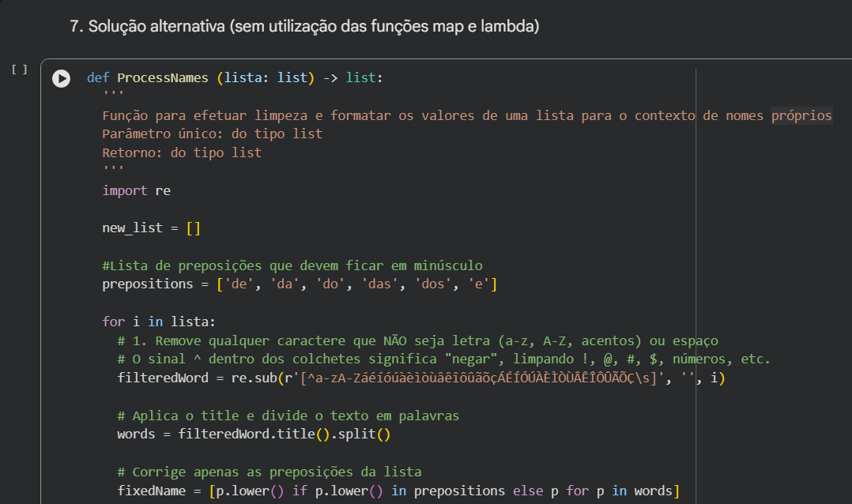Click docstring line 'Parâmetro único: do tipo list'
This screenshot has height=504, width=852.
(x=213, y=134)
